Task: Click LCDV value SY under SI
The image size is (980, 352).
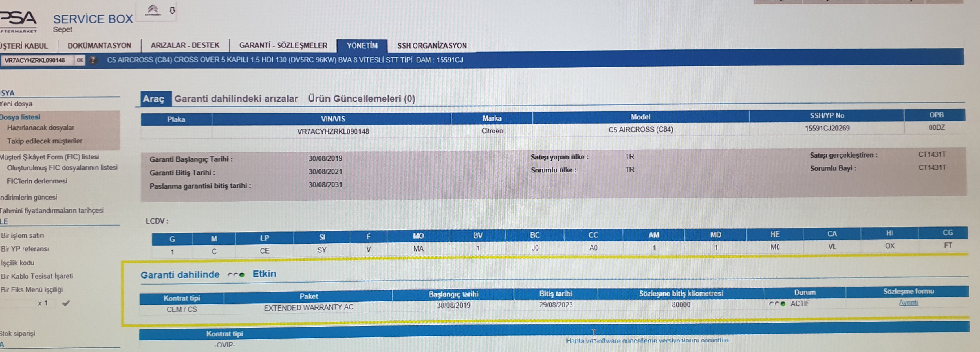Action: pyautogui.click(x=322, y=250)
